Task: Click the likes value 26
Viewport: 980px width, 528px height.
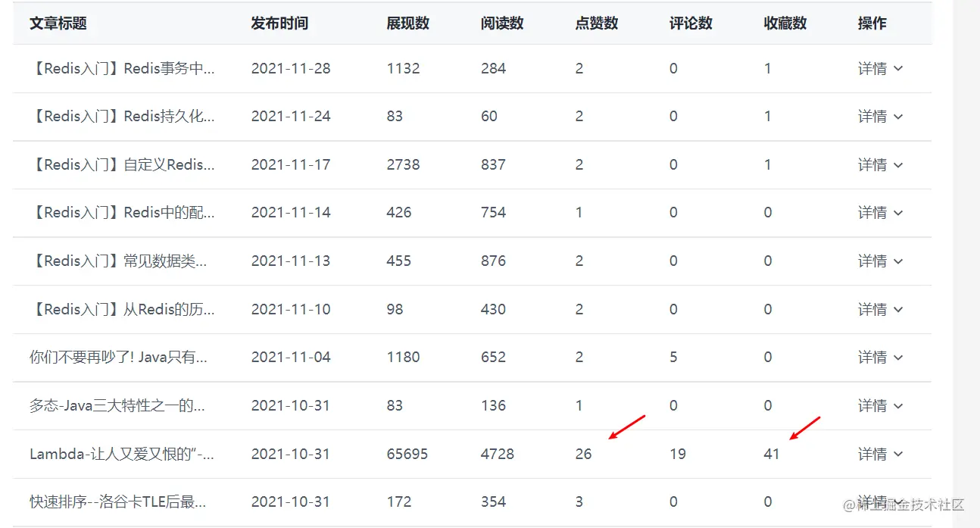Action: point(583,454)
